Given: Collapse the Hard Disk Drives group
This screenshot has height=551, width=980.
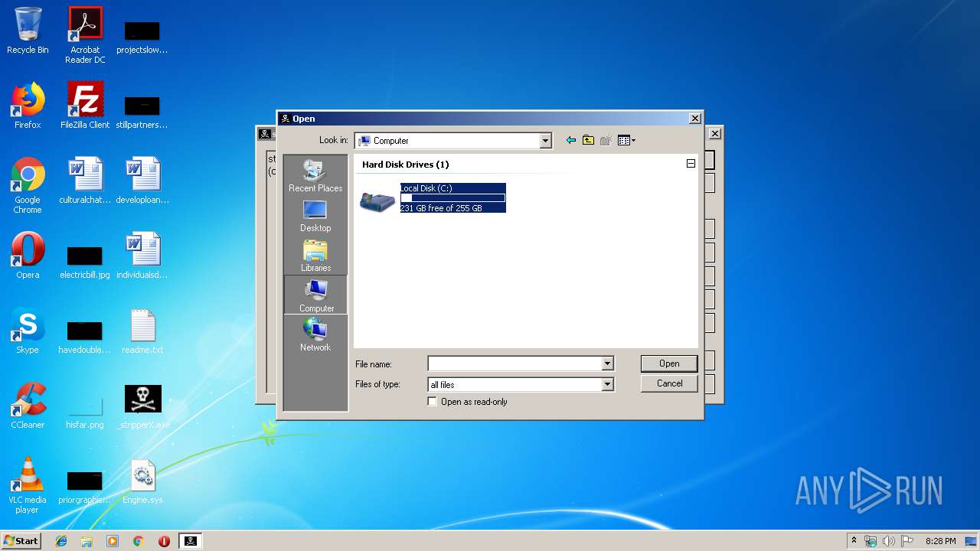Looking at the screenshot, I should click(x=691, y=164).
